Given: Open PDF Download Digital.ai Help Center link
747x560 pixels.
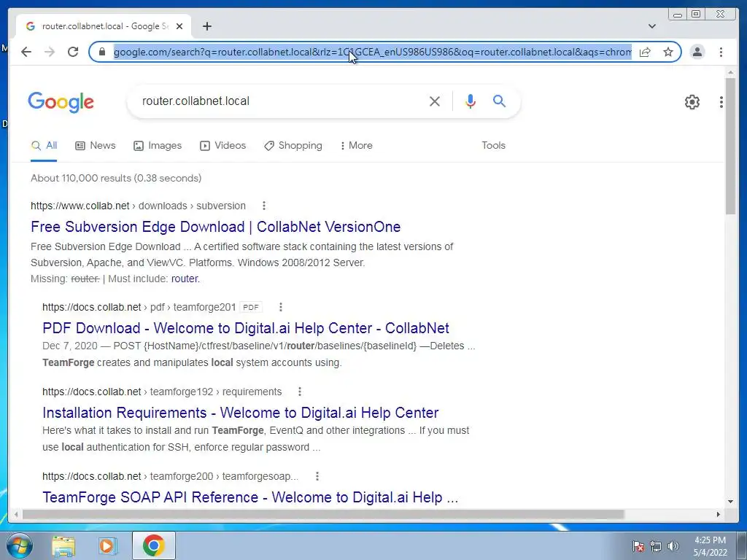Looking at the screenshot, I should [x=245, y=328].
